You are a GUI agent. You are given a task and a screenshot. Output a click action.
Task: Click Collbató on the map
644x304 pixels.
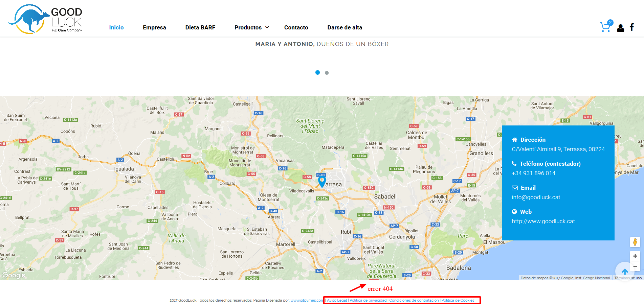tap(227, 184)
